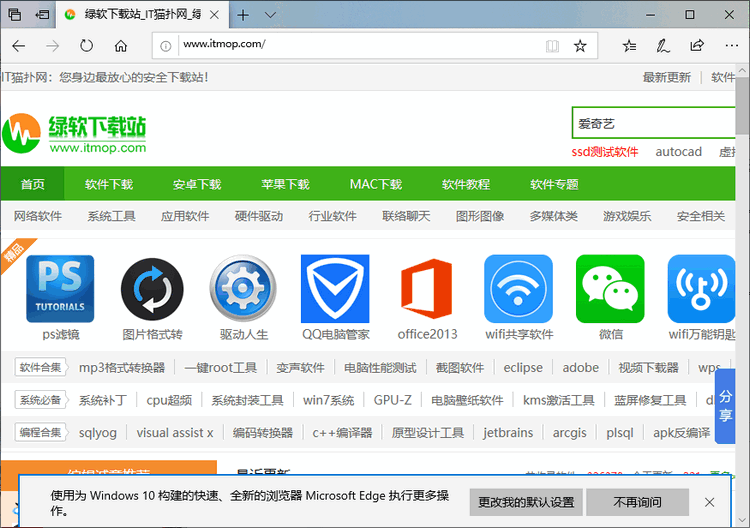
Task: Click the 微信 WeChat icon
Action: 610,289
